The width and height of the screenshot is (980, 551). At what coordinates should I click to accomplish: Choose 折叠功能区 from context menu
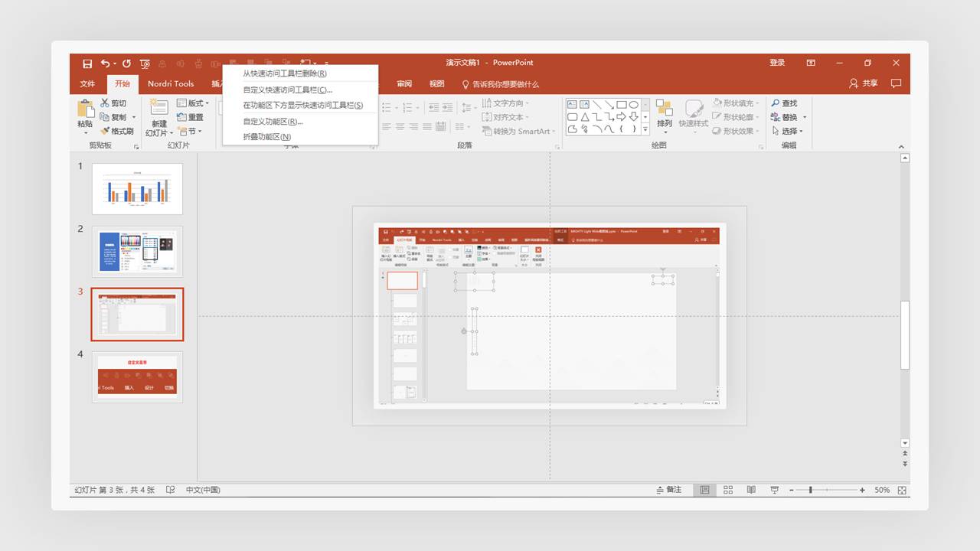tap(267, 137)
